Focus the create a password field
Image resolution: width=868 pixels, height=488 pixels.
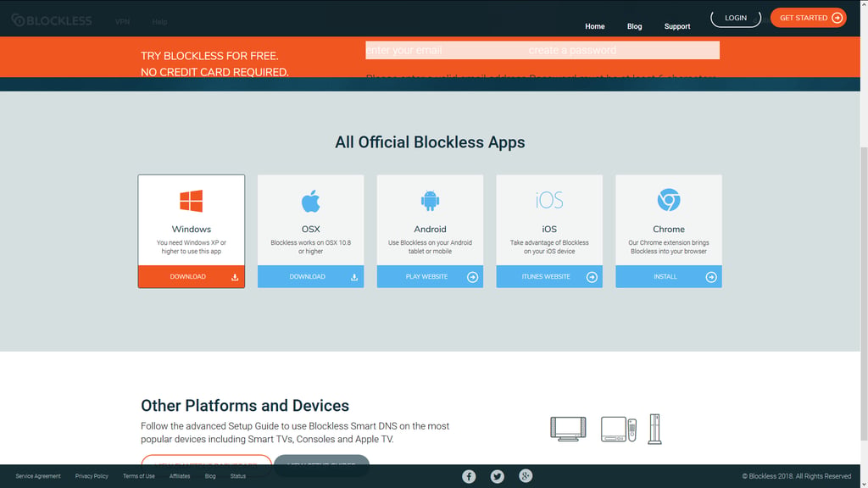tap(623, 50)
